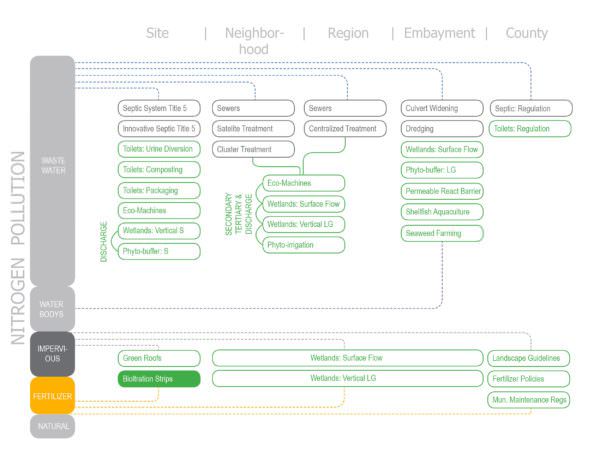
Task: Select the Centralized Treatment box
Action: 343,129
